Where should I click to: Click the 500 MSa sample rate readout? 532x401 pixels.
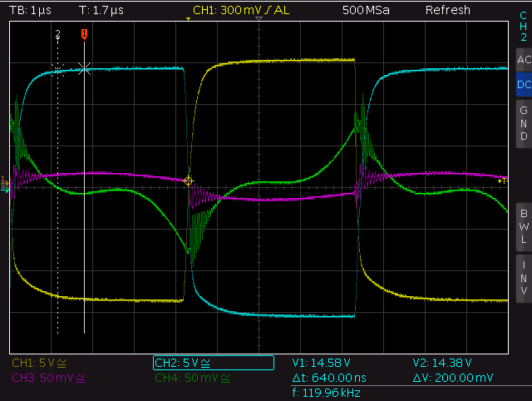(x=366, y=11)
